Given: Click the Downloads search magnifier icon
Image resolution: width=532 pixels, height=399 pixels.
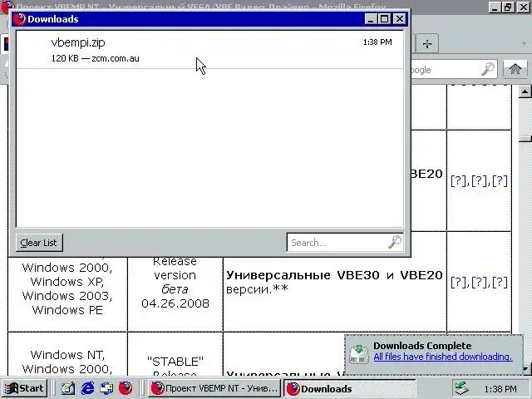Looking at the screenshot, I should 395,242.
